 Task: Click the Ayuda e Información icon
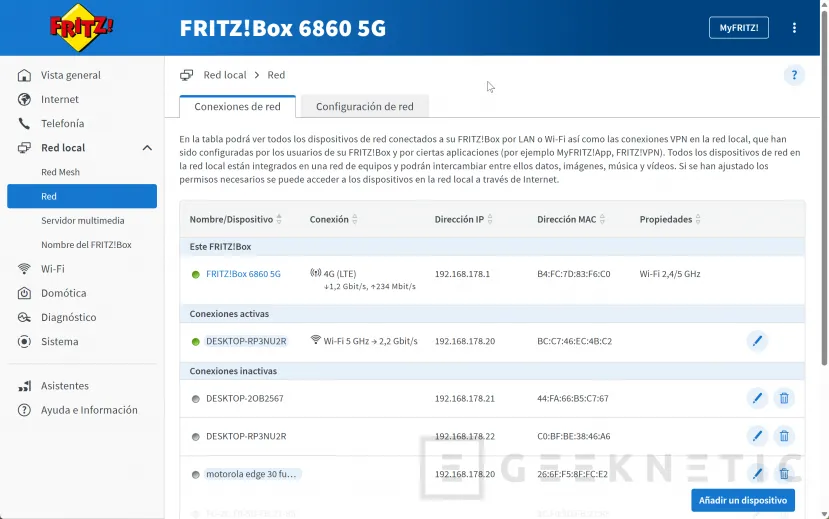pos(24,410)
